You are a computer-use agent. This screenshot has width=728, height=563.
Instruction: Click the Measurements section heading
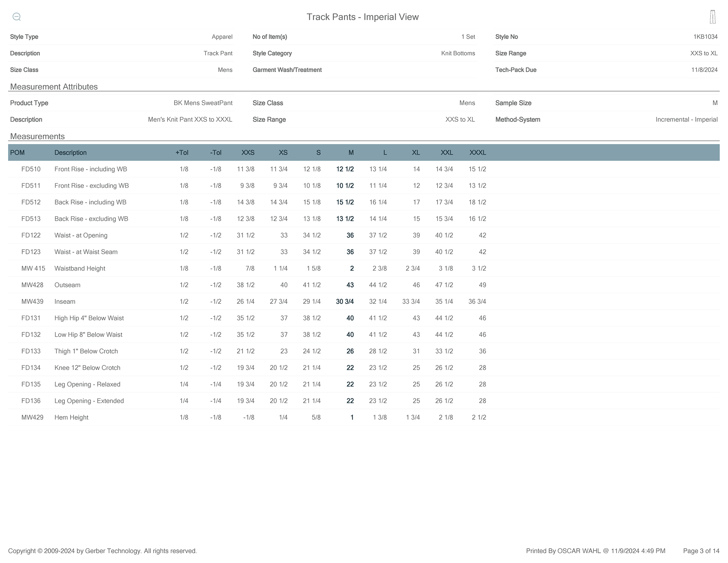[38, 137]
